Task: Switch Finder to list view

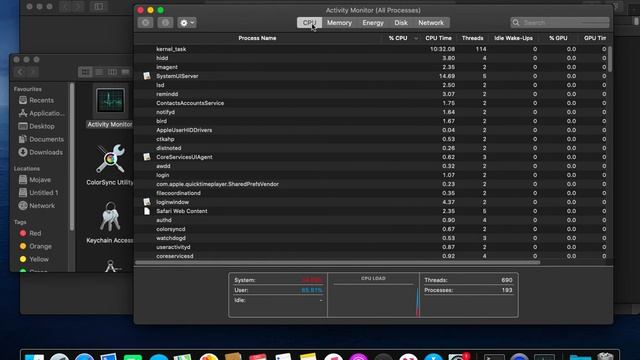Action: [x=99, y=72]
